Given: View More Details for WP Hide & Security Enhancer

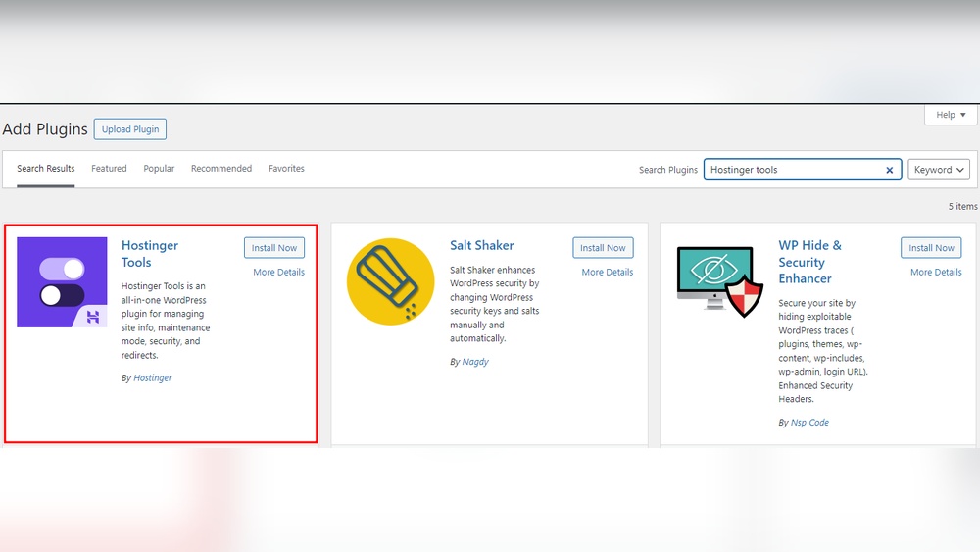Looking at the screenshot, I should point(936,272).
